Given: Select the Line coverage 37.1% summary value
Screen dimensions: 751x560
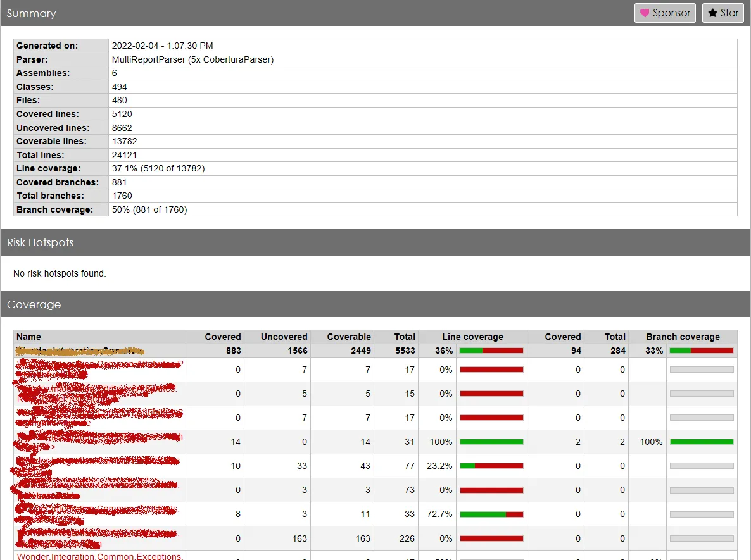Looking at the screenshot, I should tap(158, 168).
